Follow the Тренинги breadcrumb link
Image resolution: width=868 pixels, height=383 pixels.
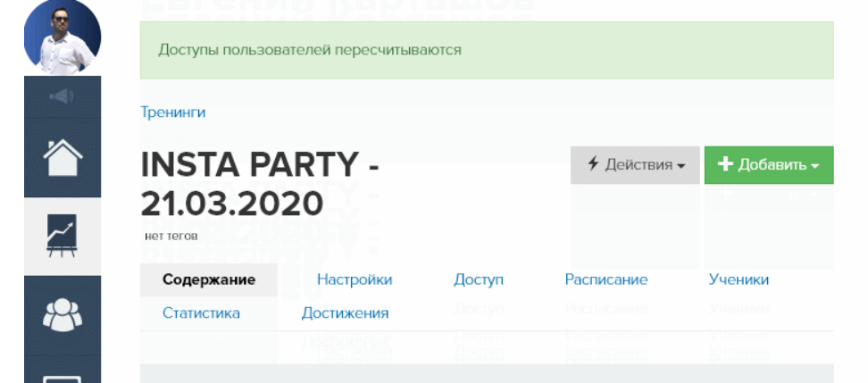pos(173,112)
